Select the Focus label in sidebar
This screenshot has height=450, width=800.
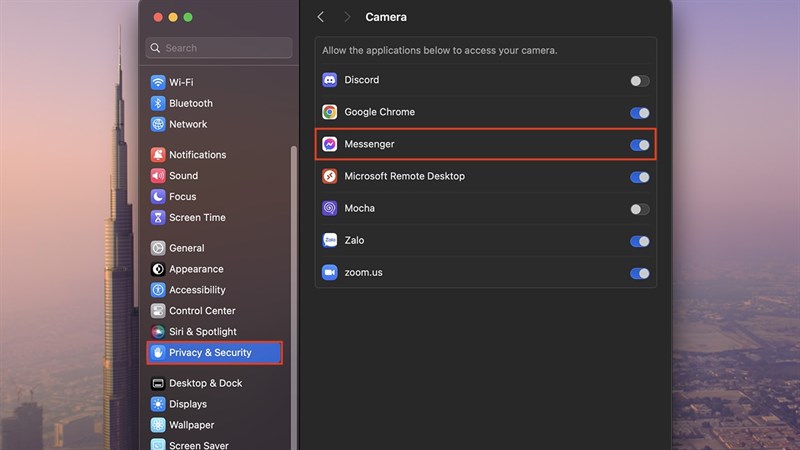point(183,196)
